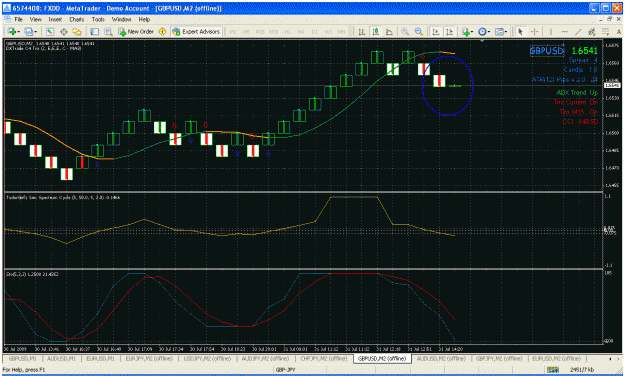Open MetaEditor via yellow diamond icon
This screenshot has height=376, width=625.
tap(162, 31)
